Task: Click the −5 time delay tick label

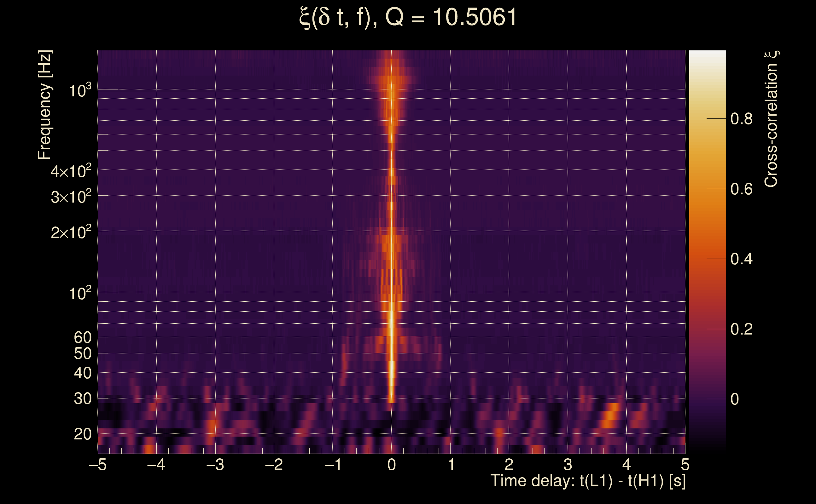Action: 98,465
